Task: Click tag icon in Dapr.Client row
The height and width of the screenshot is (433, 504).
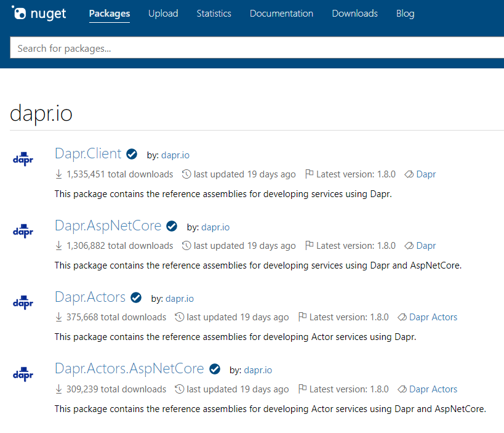Action: click(409, 174)
